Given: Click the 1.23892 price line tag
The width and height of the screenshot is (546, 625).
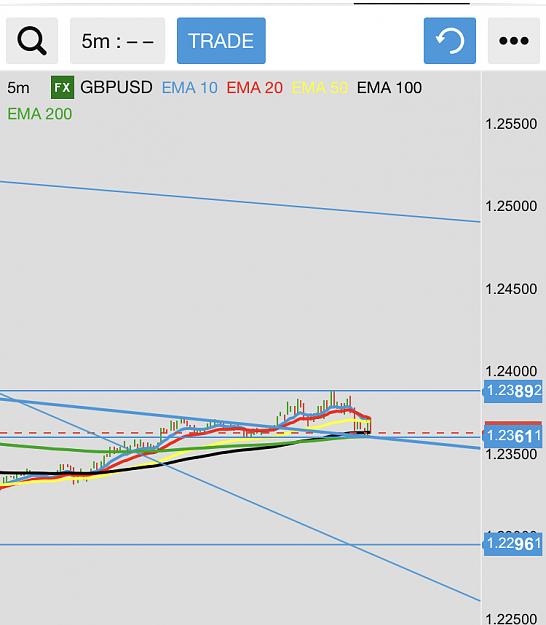Looking at the screenshot, I should [513, 391].
